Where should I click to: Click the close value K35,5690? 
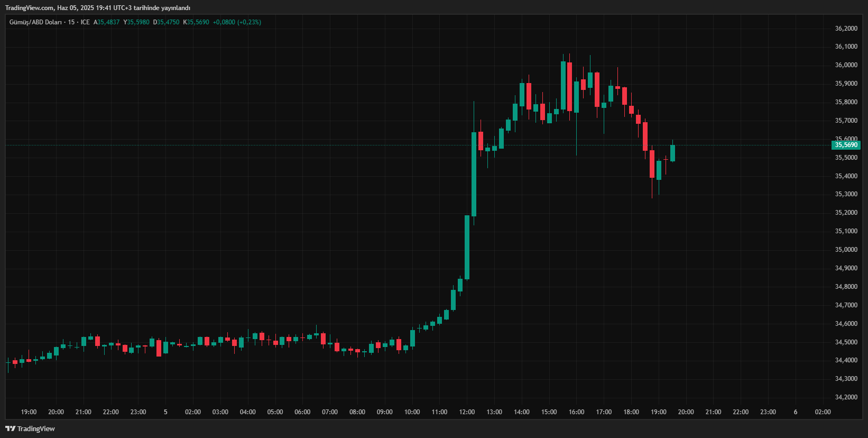pyautogui.click(x=196, y=22)
